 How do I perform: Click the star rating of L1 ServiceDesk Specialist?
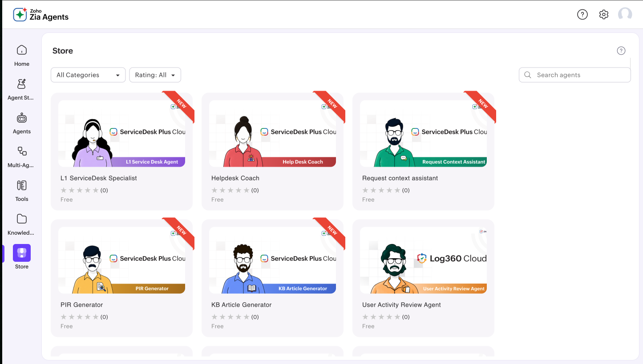click(80, 190)
